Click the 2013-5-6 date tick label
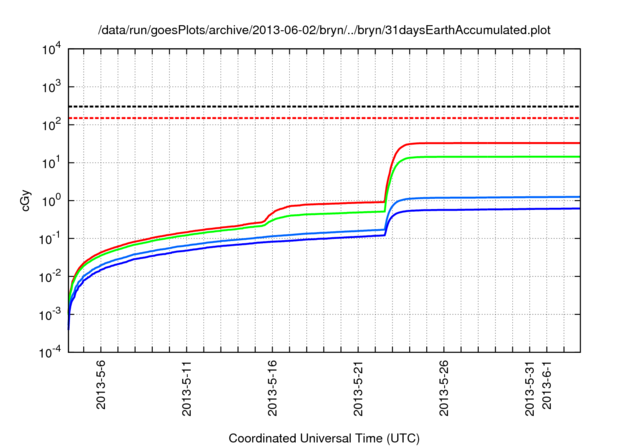 (x=100, y=384)
